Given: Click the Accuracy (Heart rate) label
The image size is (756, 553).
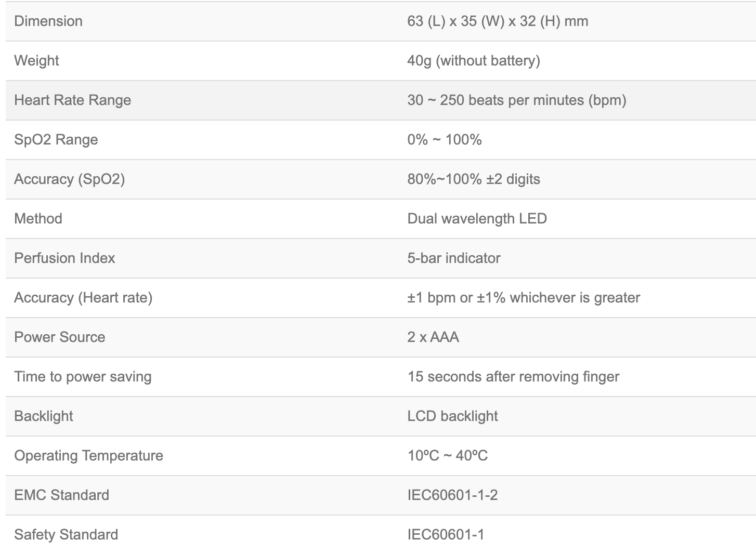Looking at the screenshot, I should coord(83,298).
